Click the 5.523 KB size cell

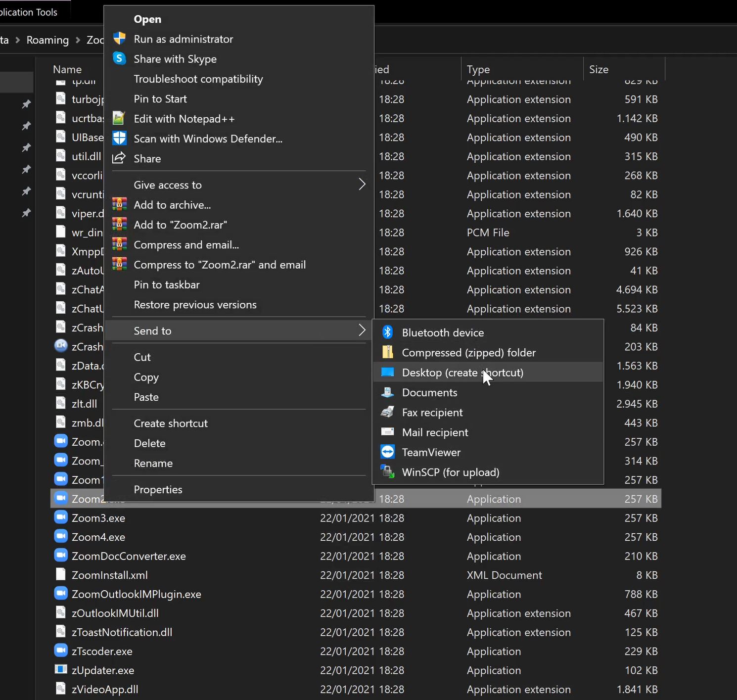(637, 309)
